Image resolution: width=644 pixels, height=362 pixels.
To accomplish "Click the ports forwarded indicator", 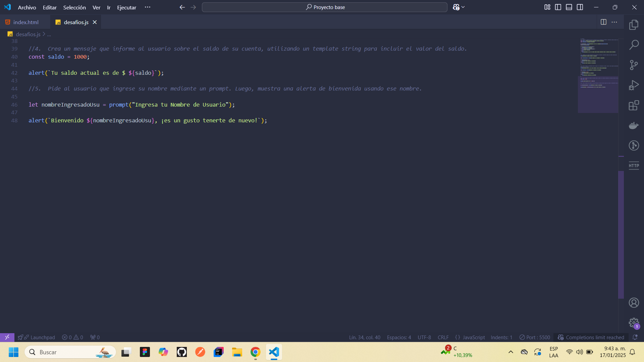I will click(x=95, y=337).
